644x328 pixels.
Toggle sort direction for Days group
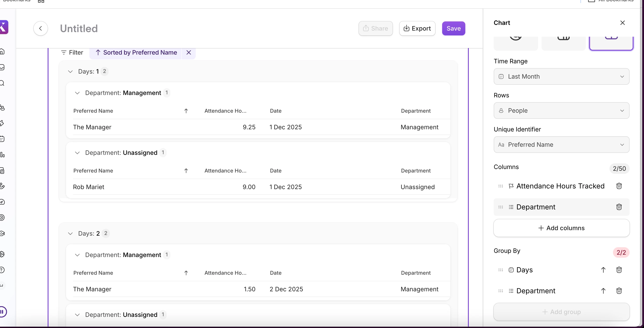[x=603, y=270]
